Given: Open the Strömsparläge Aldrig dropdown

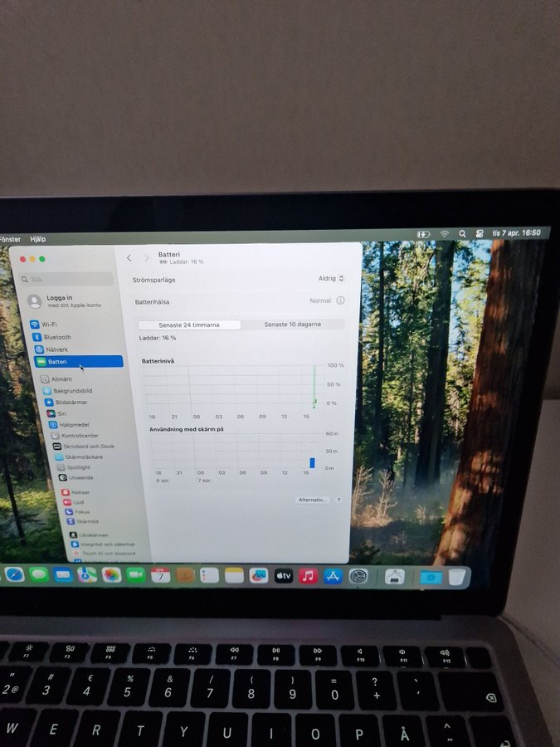Looking at the screenshot, I should point(331,279).
